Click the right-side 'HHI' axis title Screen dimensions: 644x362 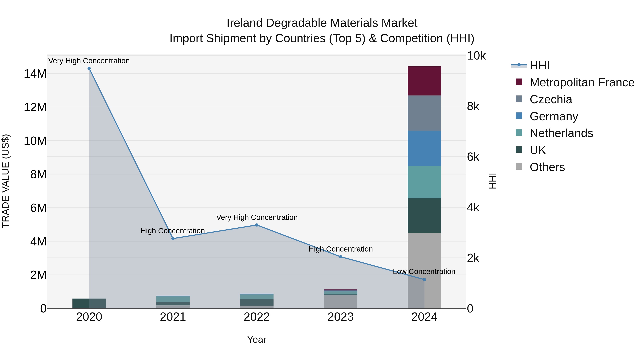coord(492,181)
